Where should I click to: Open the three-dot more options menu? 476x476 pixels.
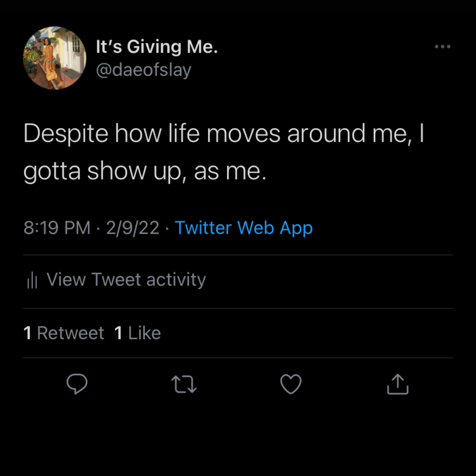click(443, 46)
